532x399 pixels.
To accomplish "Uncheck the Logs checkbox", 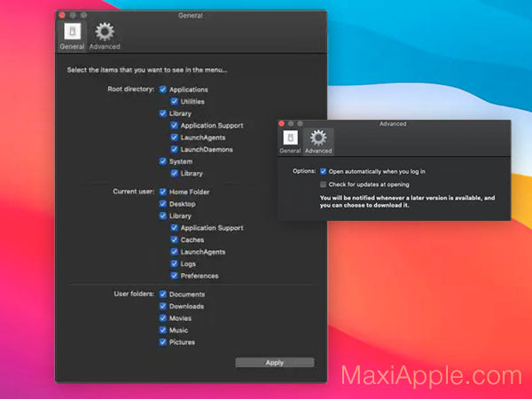I will [175, 263].
